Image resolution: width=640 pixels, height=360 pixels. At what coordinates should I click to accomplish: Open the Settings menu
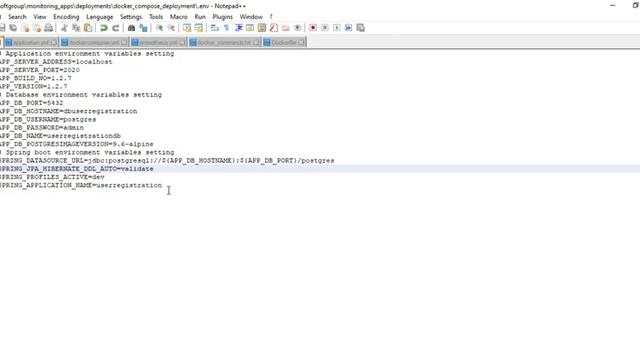coord(131,17)
